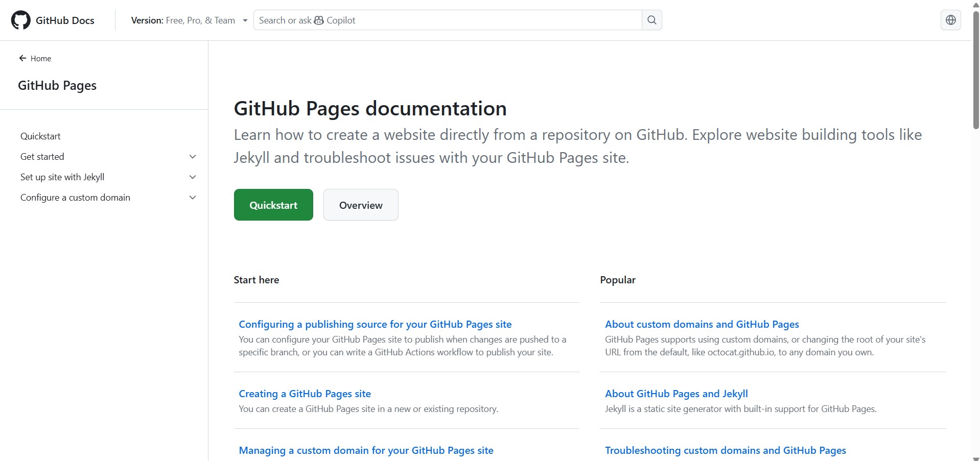Expand the Set up site with Jekyll chevron

(193, 177)
